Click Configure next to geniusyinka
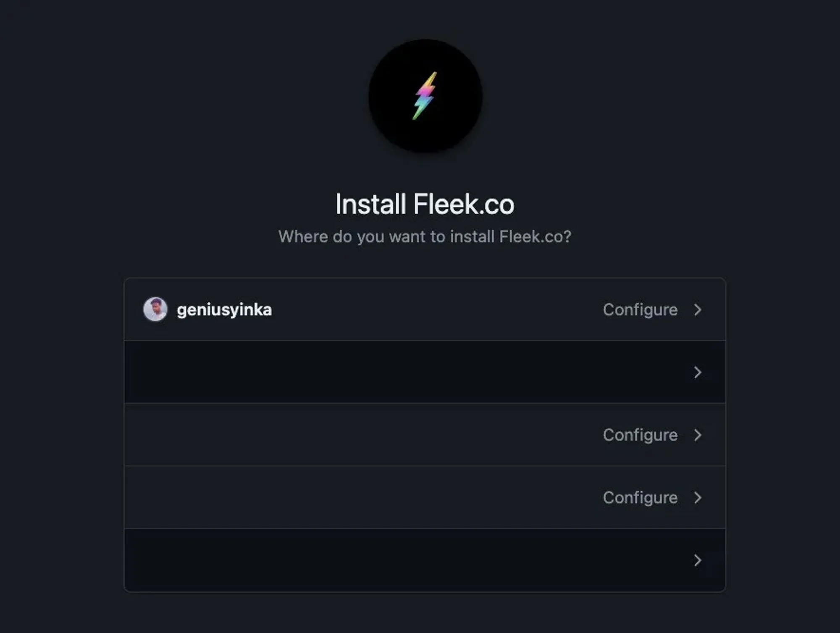The image size is (840, 633). 640,310
